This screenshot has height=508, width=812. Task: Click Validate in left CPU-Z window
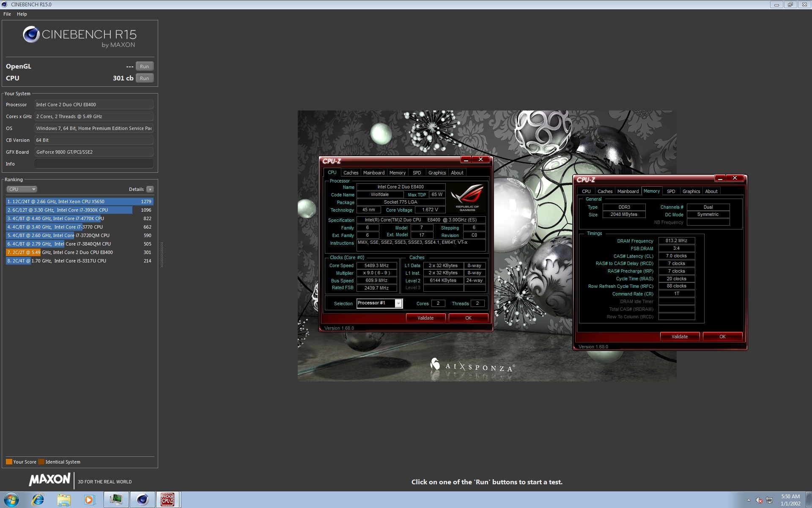click(425, 318)
